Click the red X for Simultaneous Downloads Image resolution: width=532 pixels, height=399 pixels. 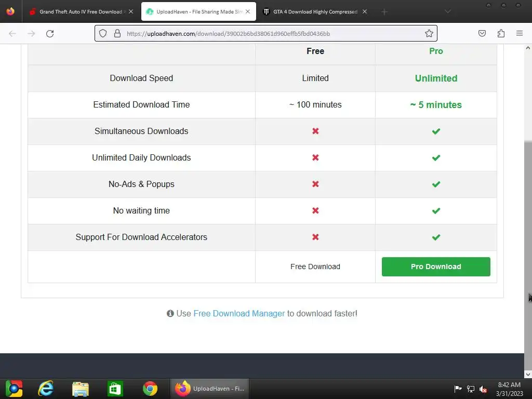[x=315, y=131]
